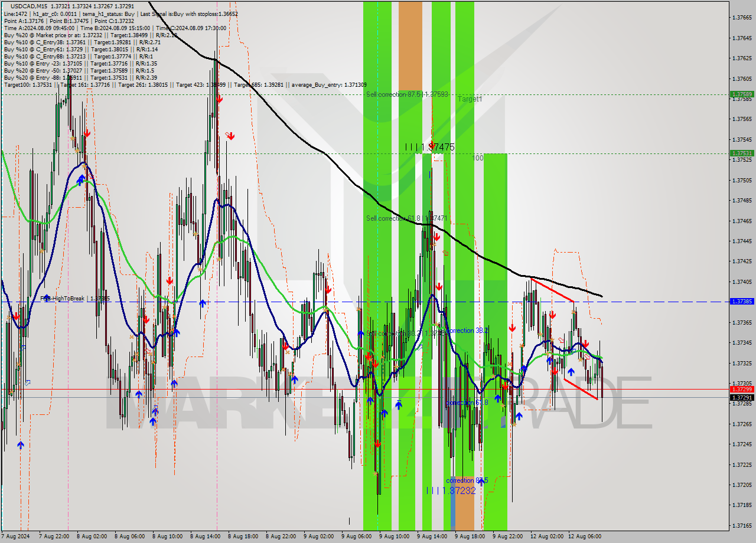
Task: Select the 1.37565 price axis label
Action: coord(742,119)
